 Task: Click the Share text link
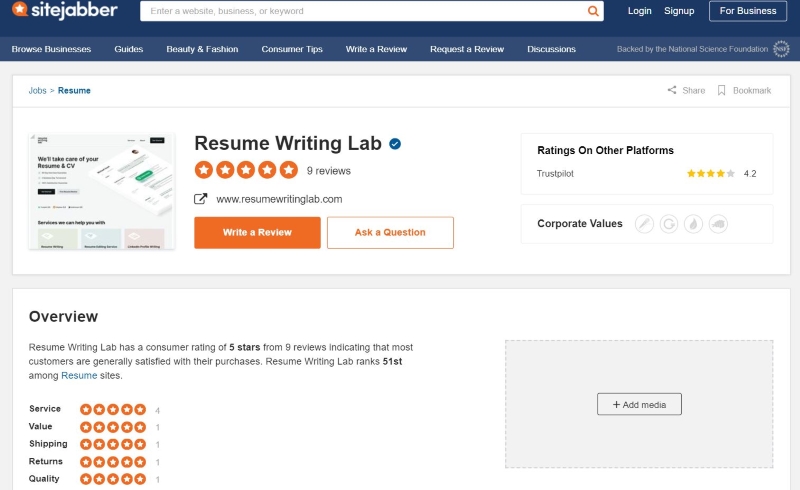(x=693, y=90)
